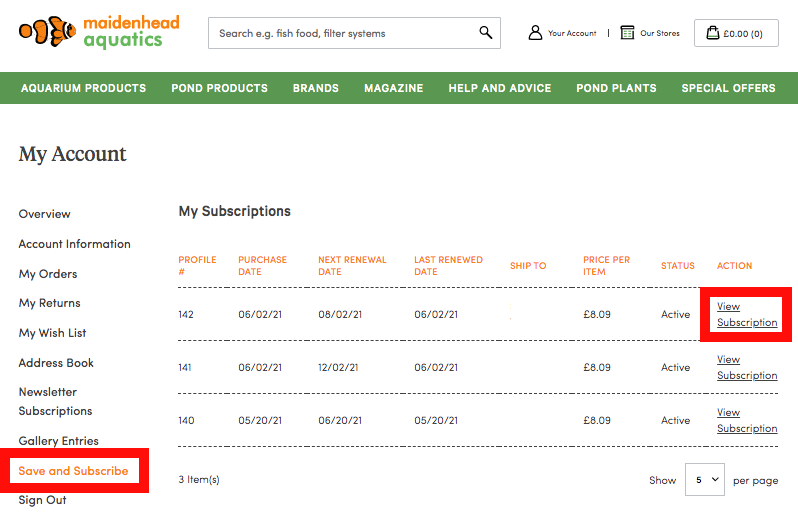Open the £0.00 (0) basket button

tap(736, 33)
